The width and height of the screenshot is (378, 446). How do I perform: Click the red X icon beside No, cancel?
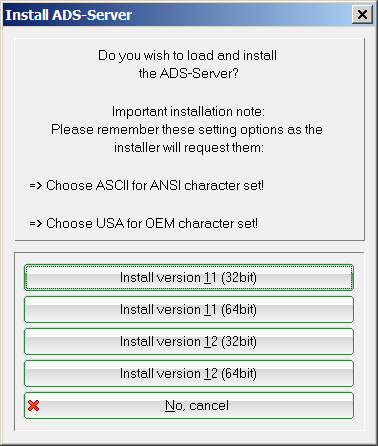[33, 406]
